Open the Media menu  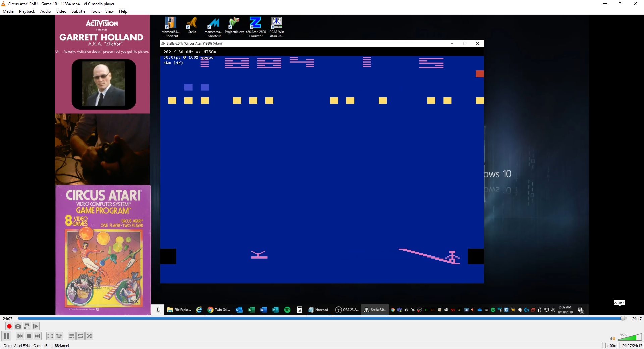coord(8,11)
